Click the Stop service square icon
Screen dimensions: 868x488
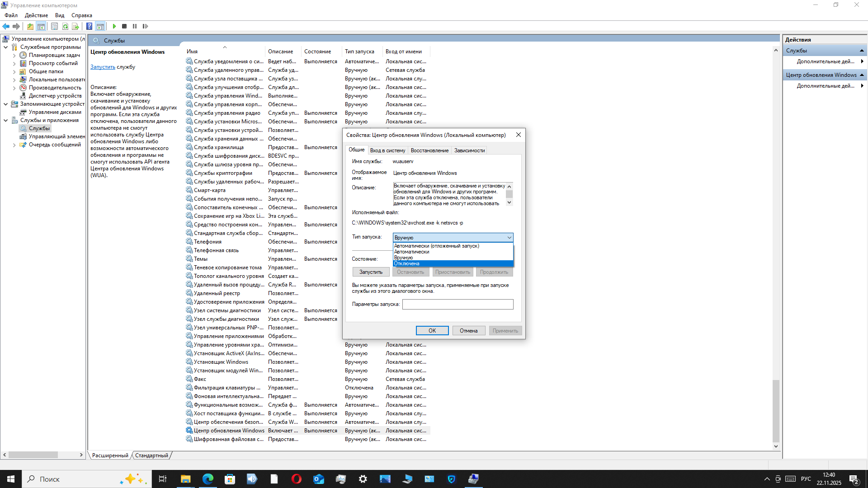pos(124,26)
